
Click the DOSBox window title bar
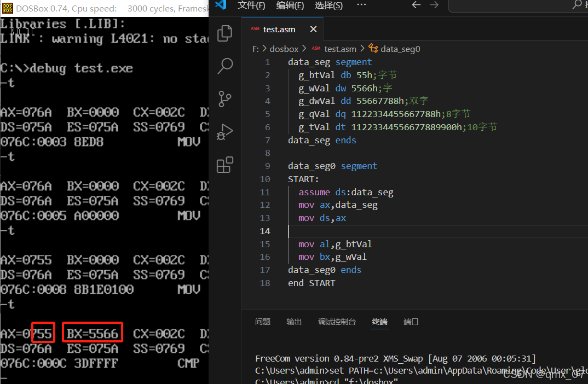[104, 8]
